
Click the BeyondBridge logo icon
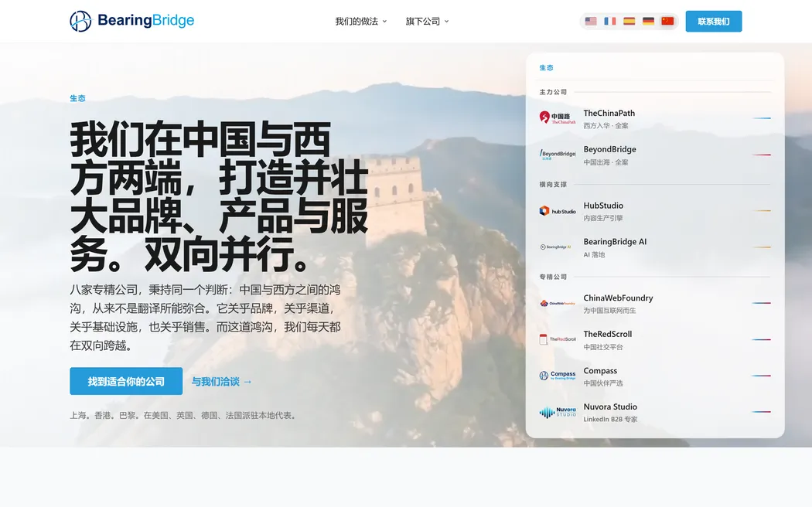click(x=558, y=154)
